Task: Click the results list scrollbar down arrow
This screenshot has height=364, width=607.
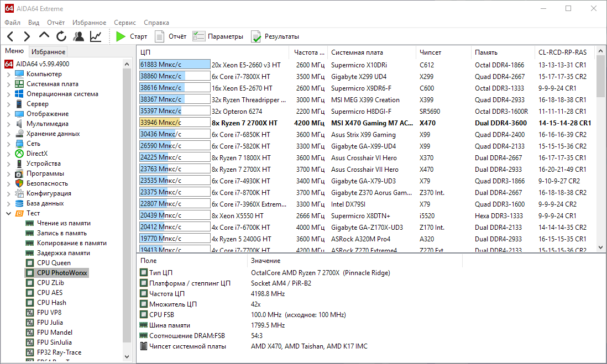Action: tap(600, 247)
